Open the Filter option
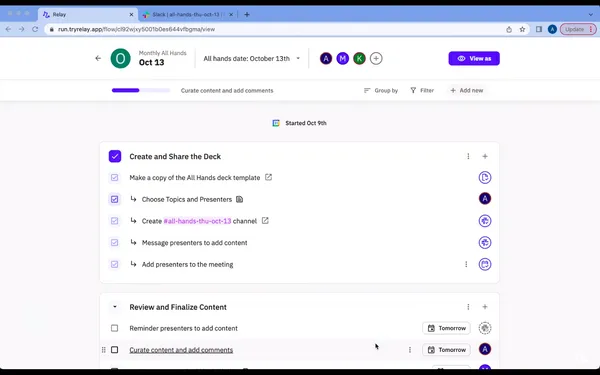This screenshot has height=375, width=600. click(422, 90)
